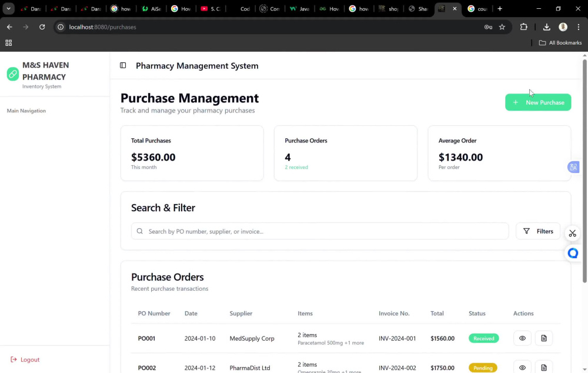Open the All Bookmarks folder
The width and height of the screenshot is (588, 373).
(560, 43)
